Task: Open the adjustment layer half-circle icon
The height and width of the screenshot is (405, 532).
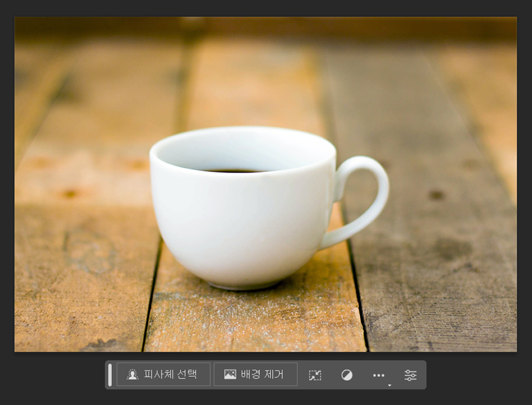Action: point(346,375)
